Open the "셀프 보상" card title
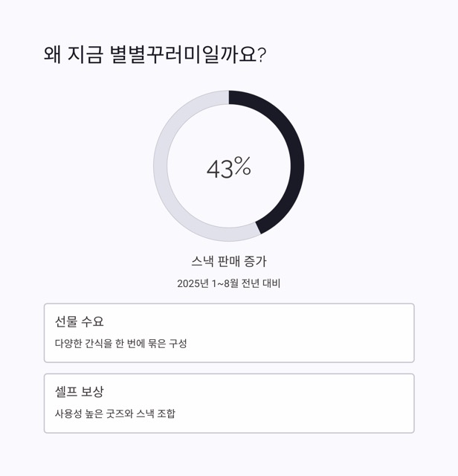Screen dimensions: 458x476 pos(79,391)
